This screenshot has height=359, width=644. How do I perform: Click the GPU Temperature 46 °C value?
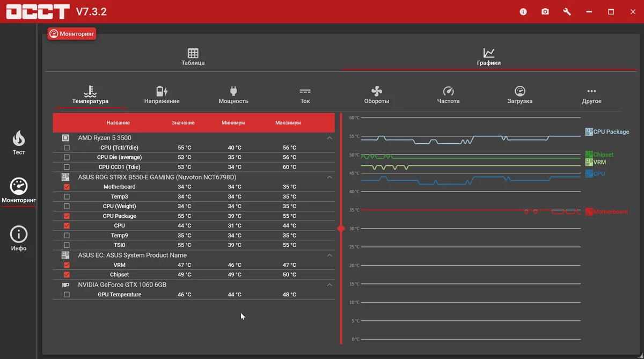coord(184,295)
